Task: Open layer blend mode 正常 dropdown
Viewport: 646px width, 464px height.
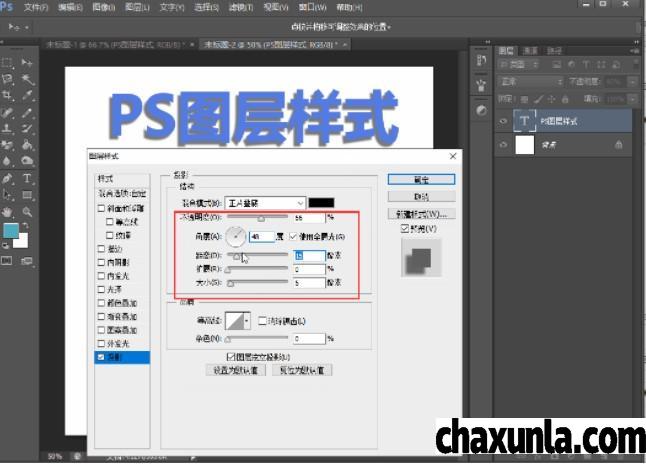Action: point(530,82)
